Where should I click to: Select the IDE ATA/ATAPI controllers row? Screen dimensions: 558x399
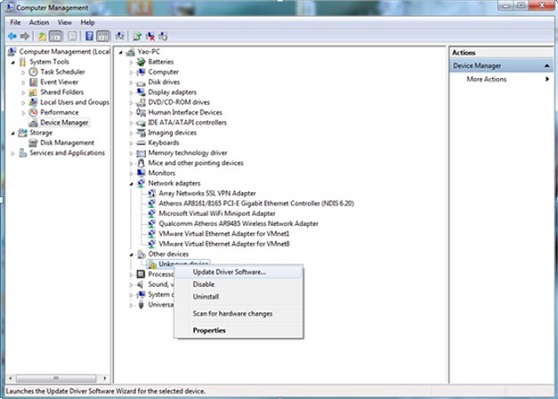tap(187, 122)
